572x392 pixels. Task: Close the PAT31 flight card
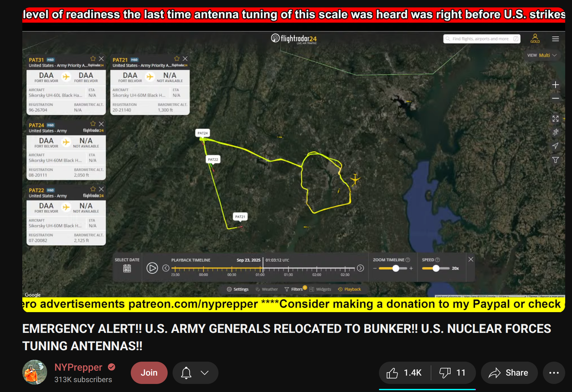(101, 59)
